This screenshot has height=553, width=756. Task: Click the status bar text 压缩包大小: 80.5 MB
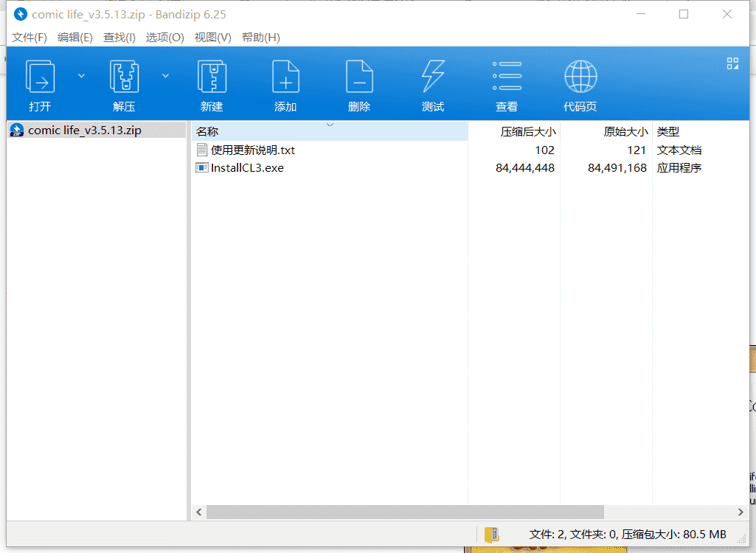click(673, 534)
